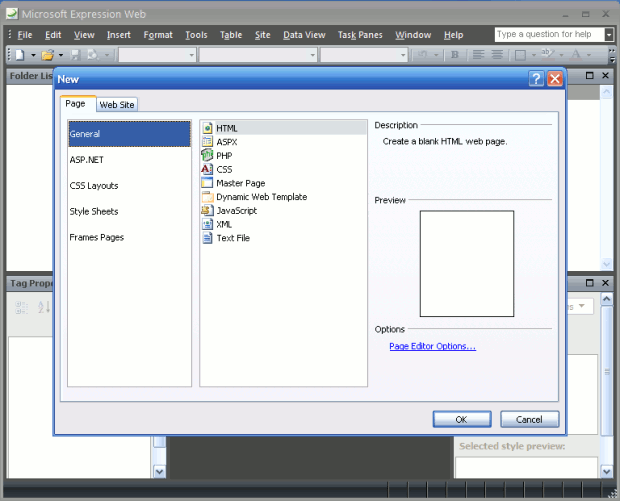This screenshot has height=501, width=620.
Task: Open the Edit menu
Action: click(x=53, y=35)
